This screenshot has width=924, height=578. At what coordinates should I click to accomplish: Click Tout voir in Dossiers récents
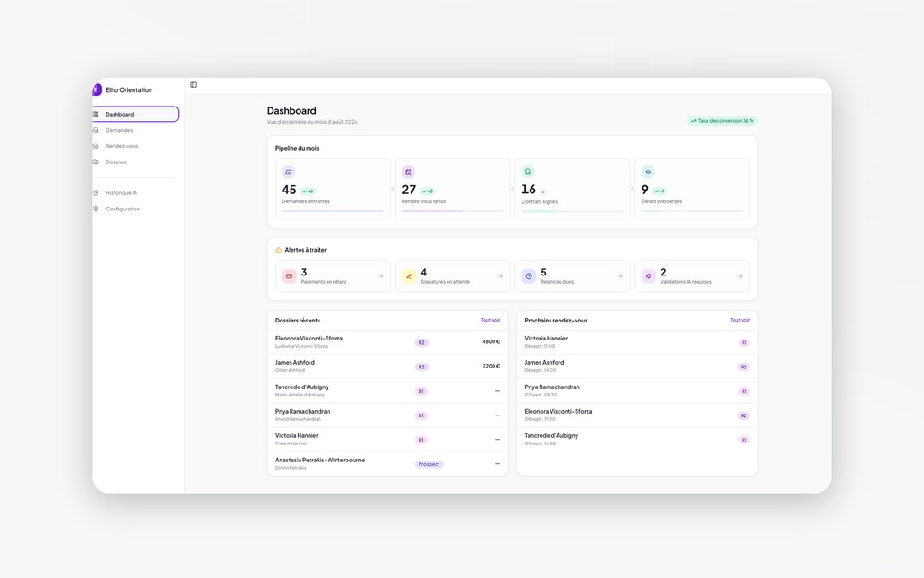[x=490, y=321]
